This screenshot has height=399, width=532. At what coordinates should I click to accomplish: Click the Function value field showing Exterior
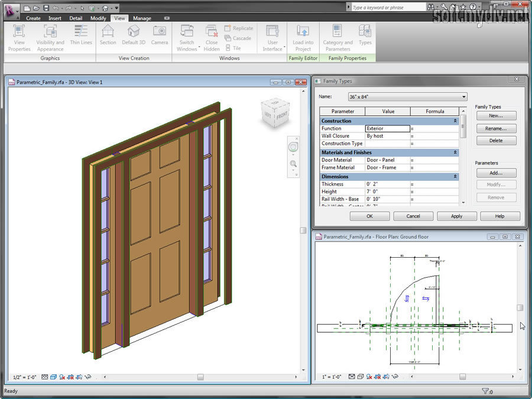coord(387,128)
